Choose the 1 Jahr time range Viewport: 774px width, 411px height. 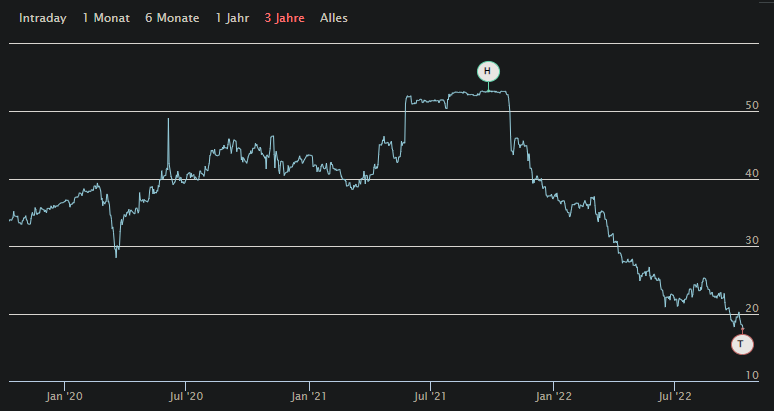(x=232, y=18)
